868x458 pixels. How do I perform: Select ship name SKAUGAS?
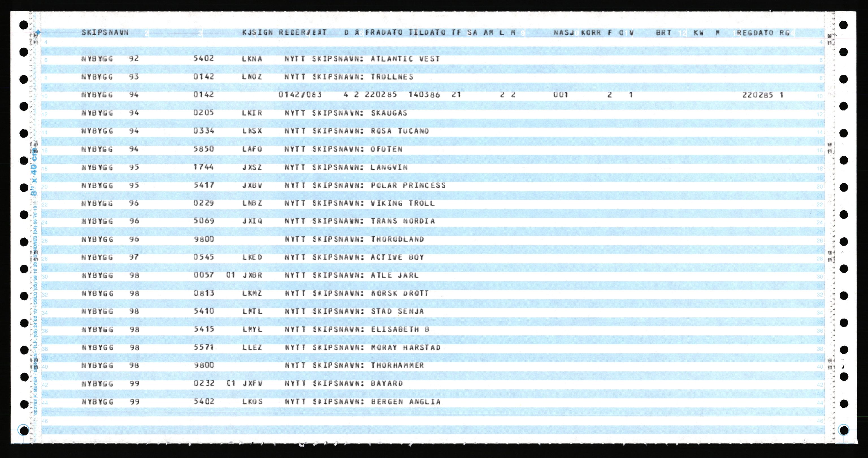[x=389, y=113]
